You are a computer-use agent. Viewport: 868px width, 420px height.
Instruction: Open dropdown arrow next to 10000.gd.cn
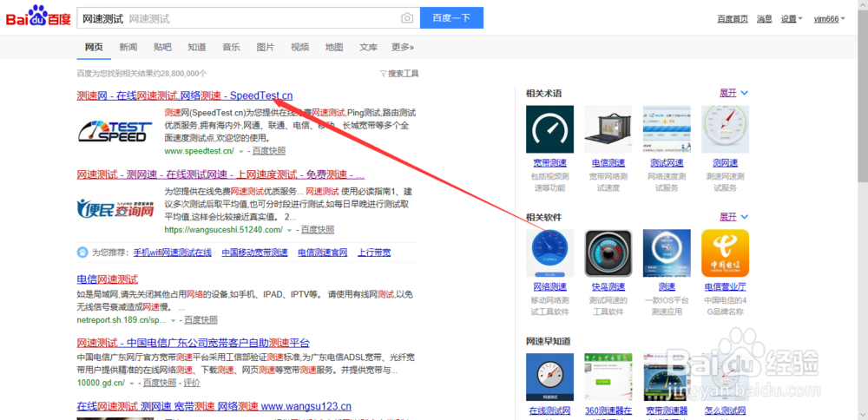132,383
